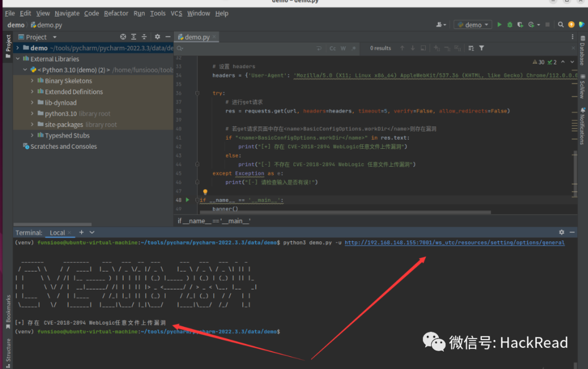Screen dimensions: 588x369
Task: Click Select Opened File crosshair in Project panel
Action: point(123,37)
